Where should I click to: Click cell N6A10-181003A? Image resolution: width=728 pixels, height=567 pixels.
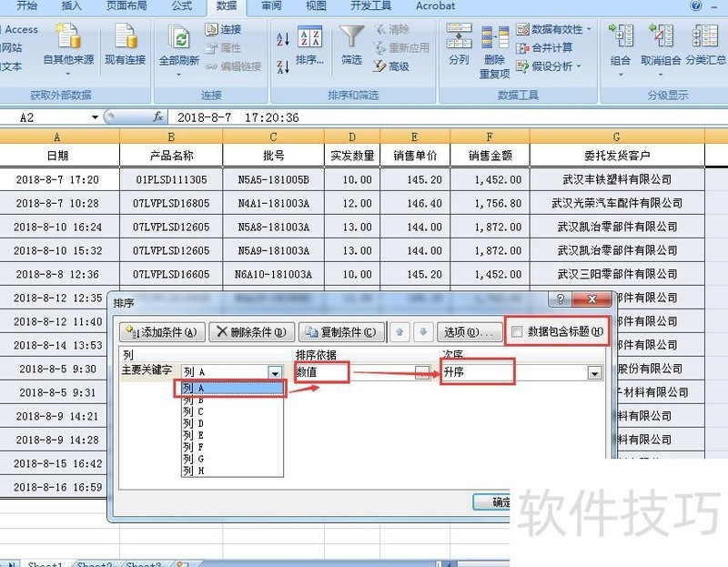click(274, 274)
